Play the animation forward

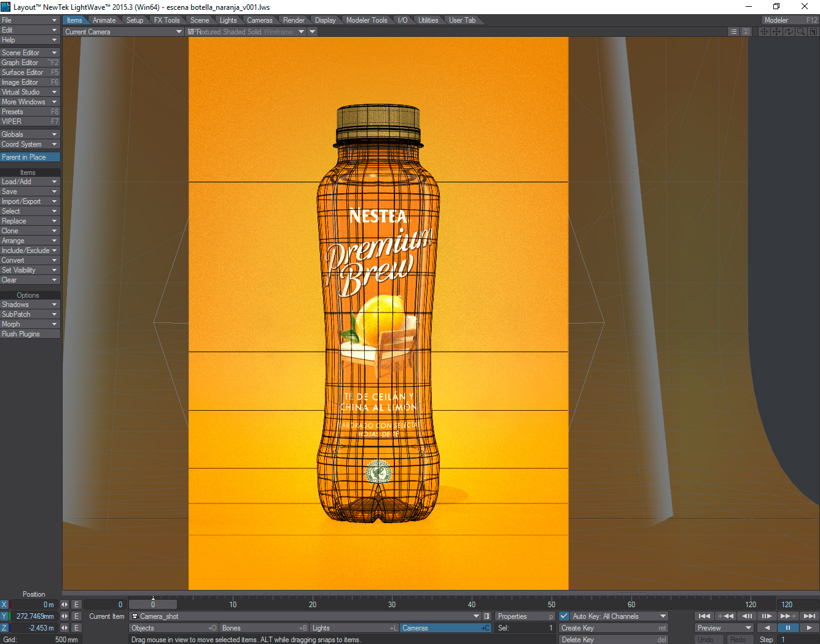[x=809, y=628]
